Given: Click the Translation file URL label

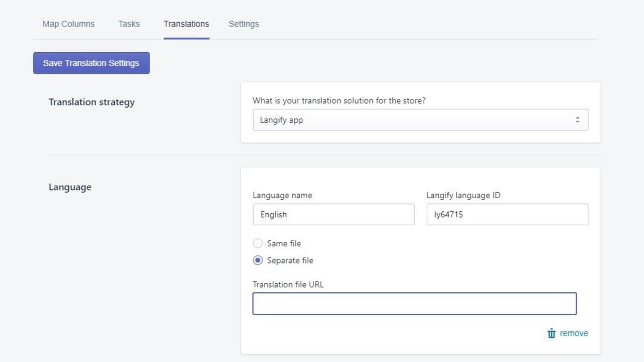Looking at the screenshot, I should [x=288, y=284].
